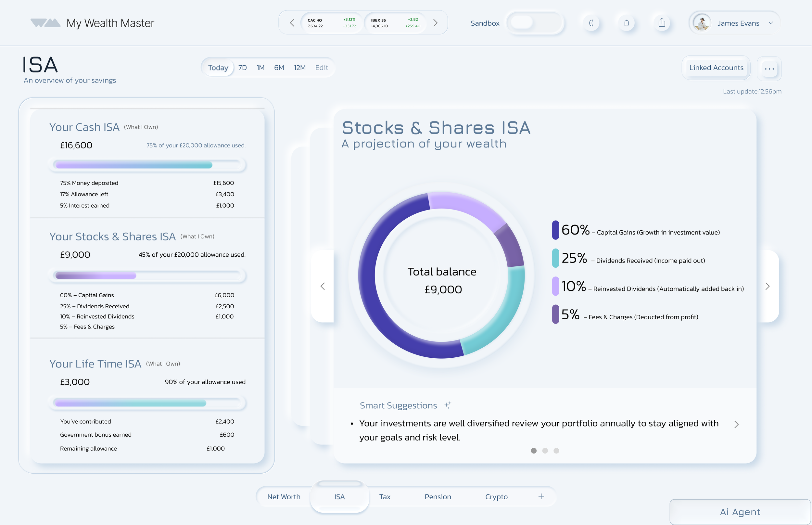Expand smart suggestion arrow
This screenshot has width=812, height=525.
(736, 424)
